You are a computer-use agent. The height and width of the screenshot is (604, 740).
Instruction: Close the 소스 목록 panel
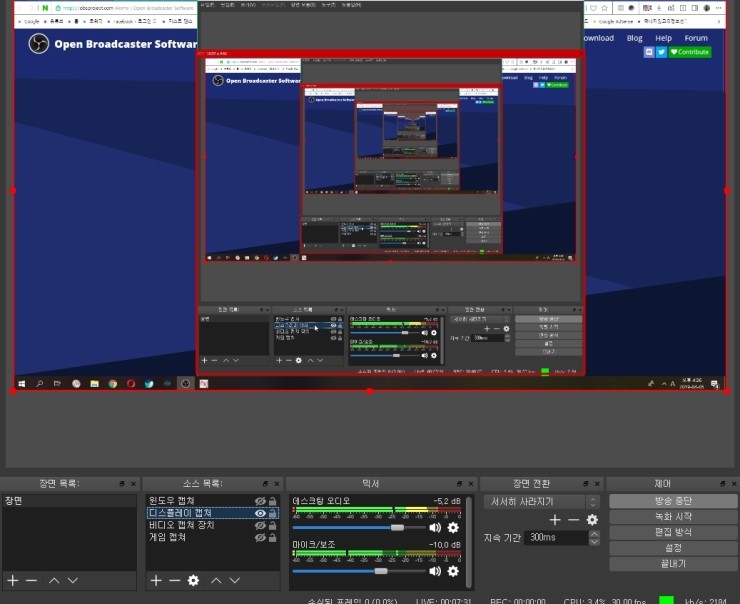[277, 484]
